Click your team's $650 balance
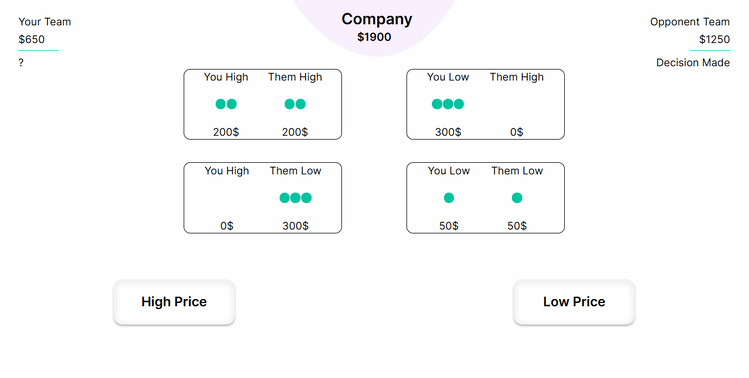Image resolution: width=749 pixels, height=378 pixels. pos(32,39)
